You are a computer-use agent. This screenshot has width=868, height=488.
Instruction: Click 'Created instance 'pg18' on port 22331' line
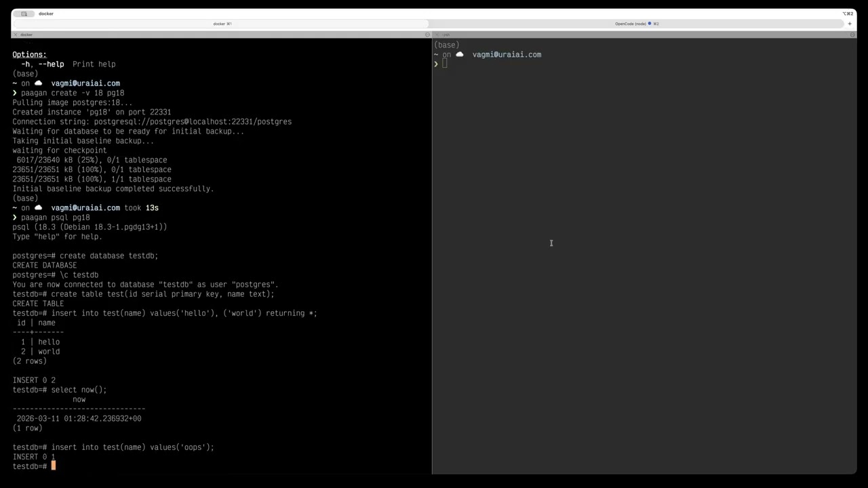92,112
